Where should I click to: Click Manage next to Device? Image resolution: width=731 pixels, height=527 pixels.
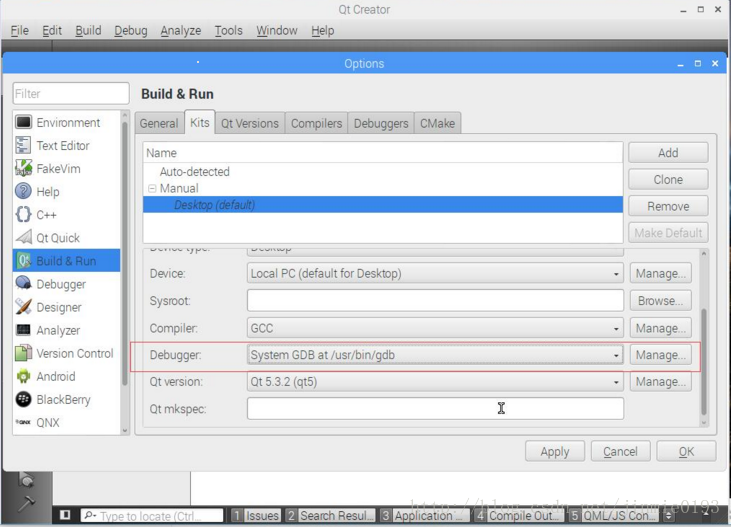coord(661,273)
